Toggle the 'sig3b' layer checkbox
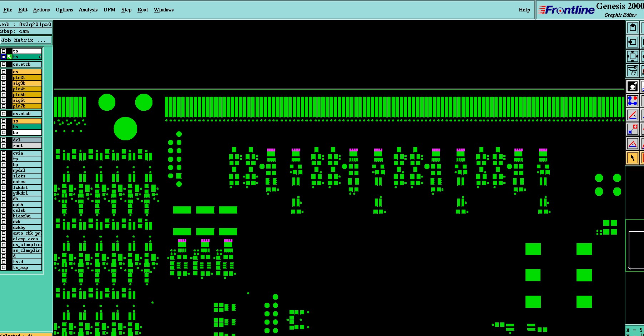 click(x=4, y=83)
